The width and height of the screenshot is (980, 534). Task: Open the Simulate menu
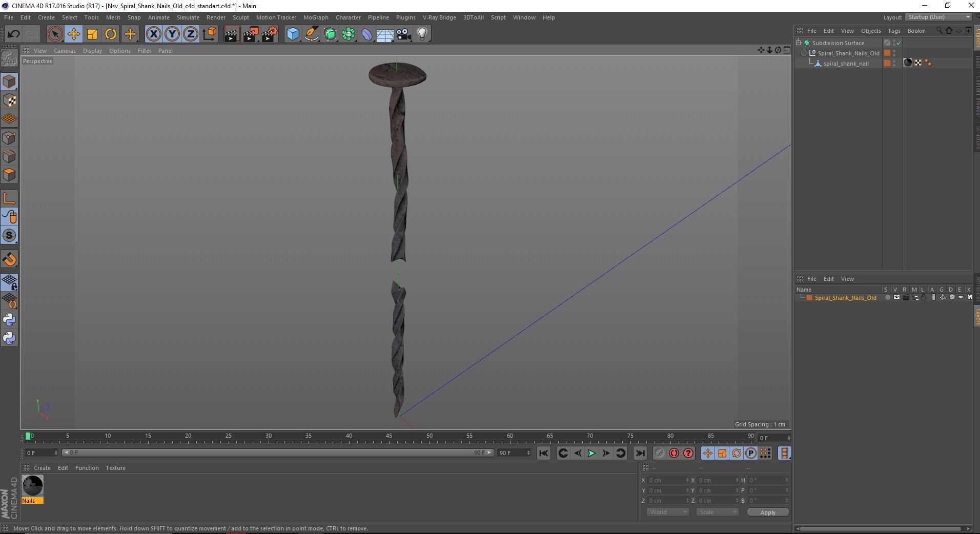(x=188, y=17)
